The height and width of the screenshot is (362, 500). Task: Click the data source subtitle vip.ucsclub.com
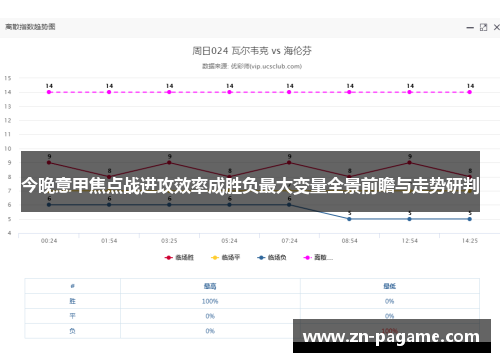click(252, 66)
